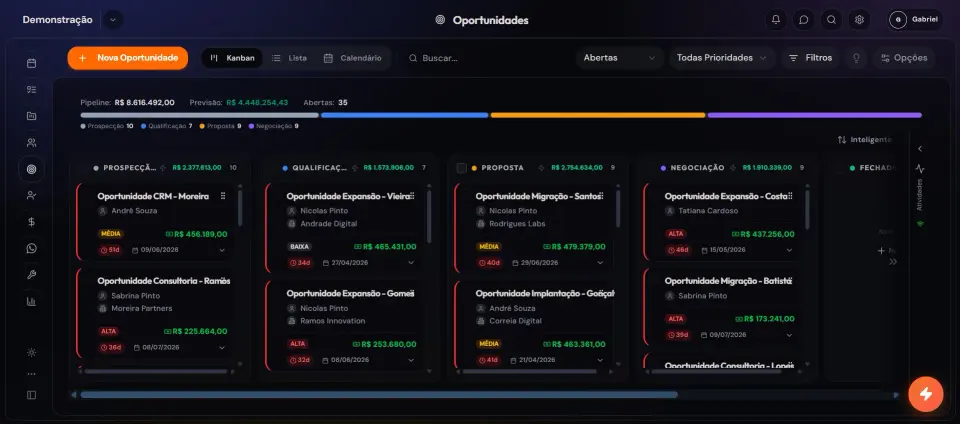Switch to the Lista view tab
Viewport: 960px width, 424px height.
pos(290,58)
